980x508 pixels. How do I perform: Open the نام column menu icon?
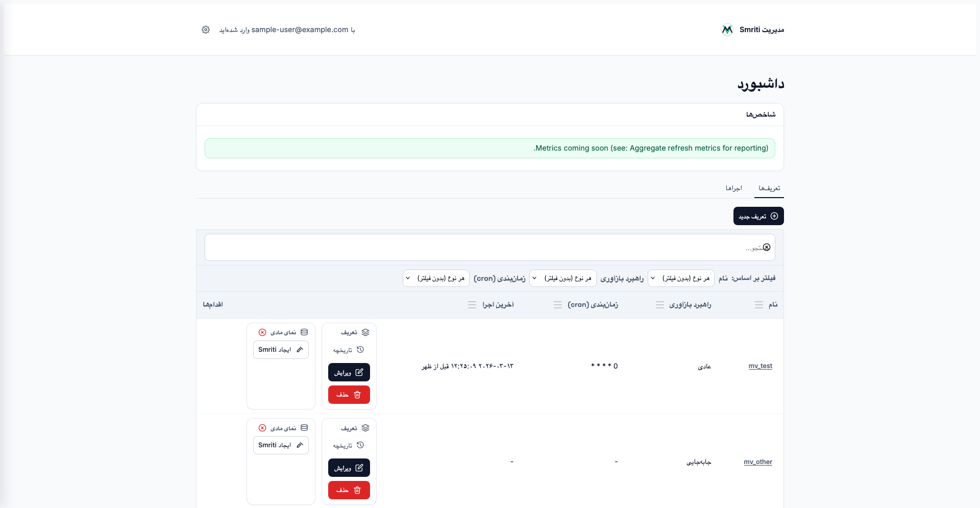[759, 305]
